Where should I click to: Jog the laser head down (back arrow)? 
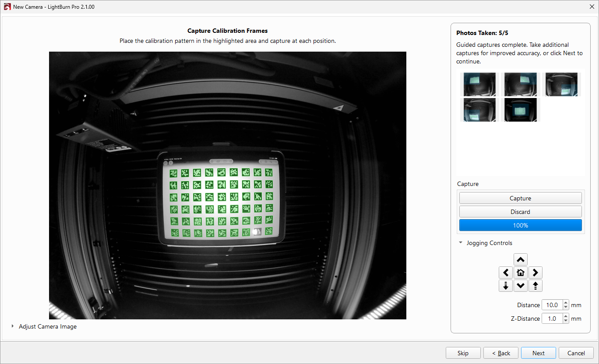point(520,286)
